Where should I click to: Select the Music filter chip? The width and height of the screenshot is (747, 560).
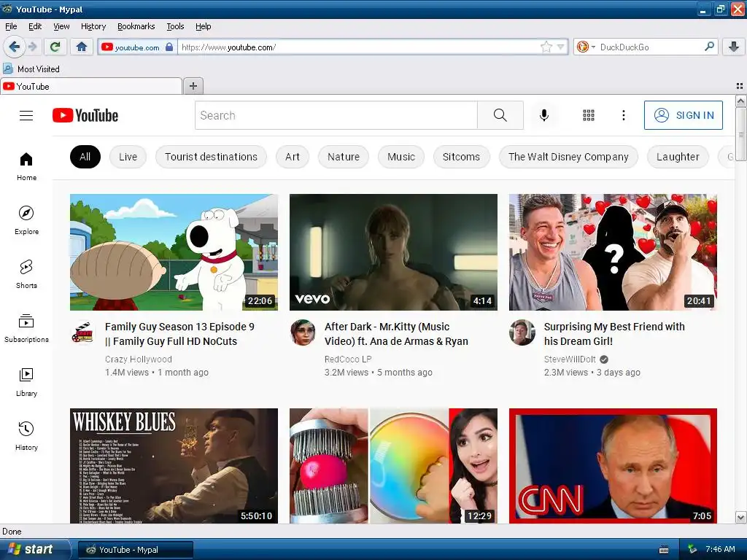pyautogui.click(x=401, y=157)
